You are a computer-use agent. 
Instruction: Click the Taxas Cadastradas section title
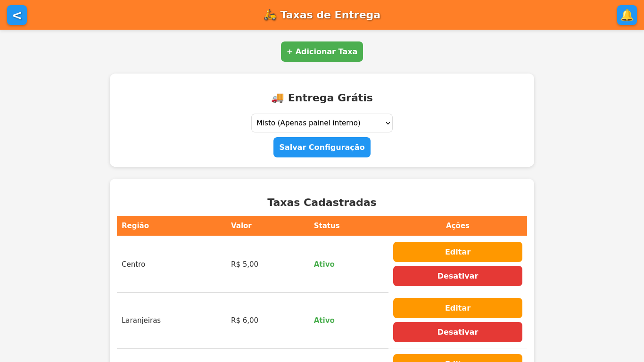click(322, 202)
